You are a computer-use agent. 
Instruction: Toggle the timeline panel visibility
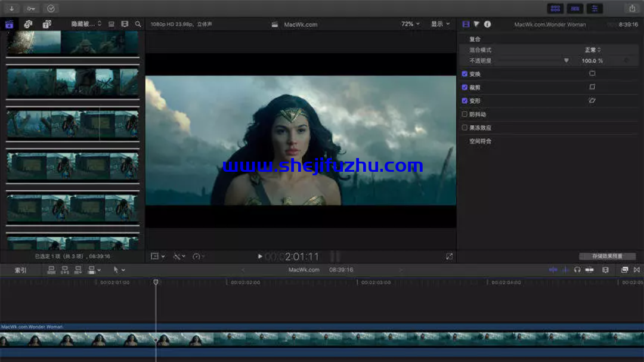click(575, 8)
